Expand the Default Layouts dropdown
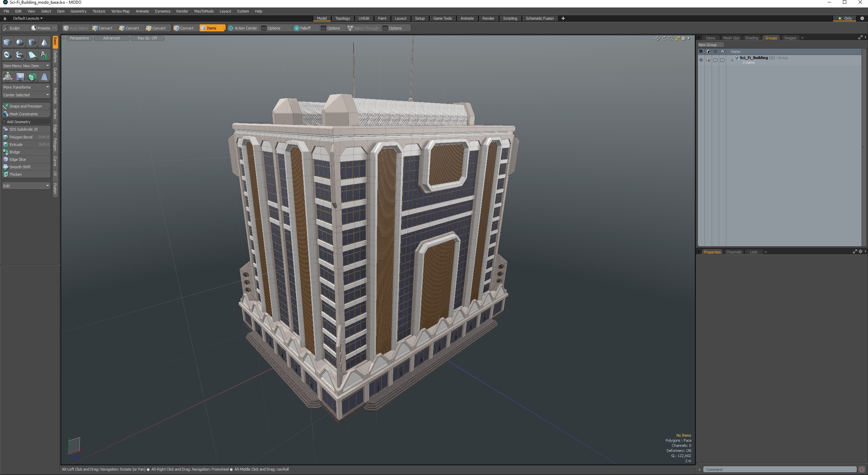The width and height of the screenshot is (868, 475). 27,18
